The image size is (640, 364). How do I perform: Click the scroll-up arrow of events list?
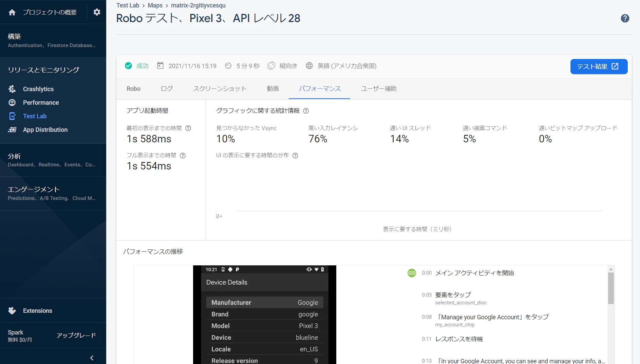(x=611, y=269)
